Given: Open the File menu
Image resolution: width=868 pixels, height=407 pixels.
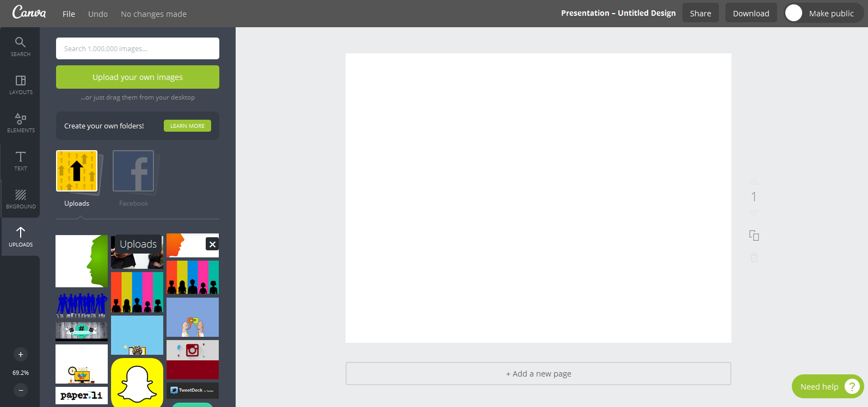Looking at the screenshot, I should tap(69, 14).
